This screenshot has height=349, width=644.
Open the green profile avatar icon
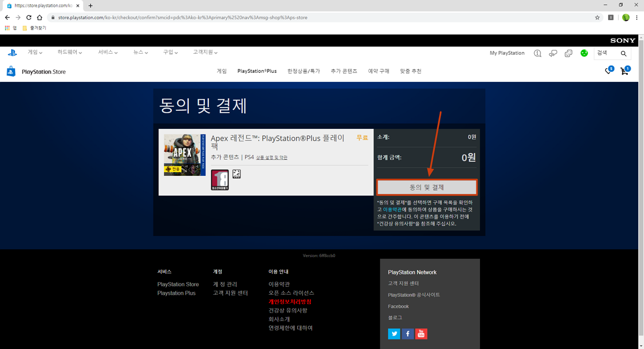tap(584, 53)
